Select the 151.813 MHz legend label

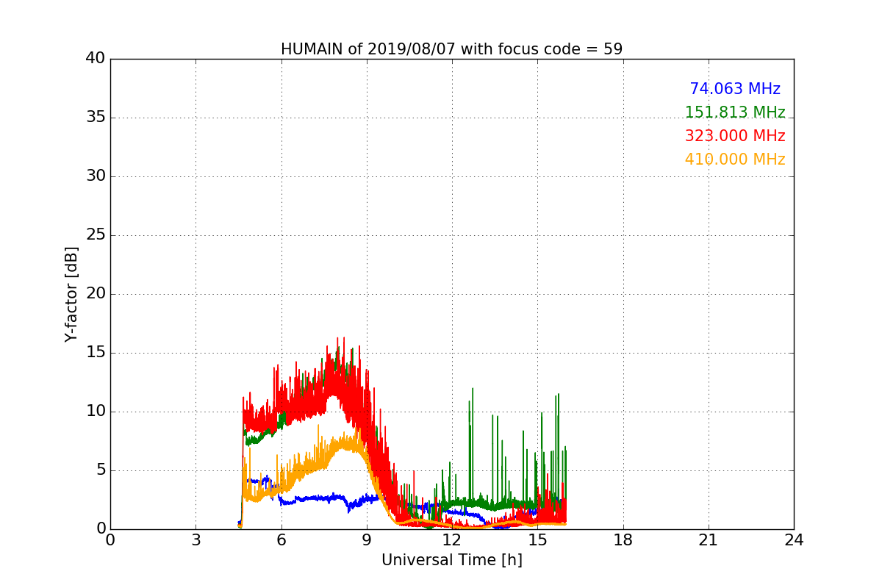tap(735, 112)
